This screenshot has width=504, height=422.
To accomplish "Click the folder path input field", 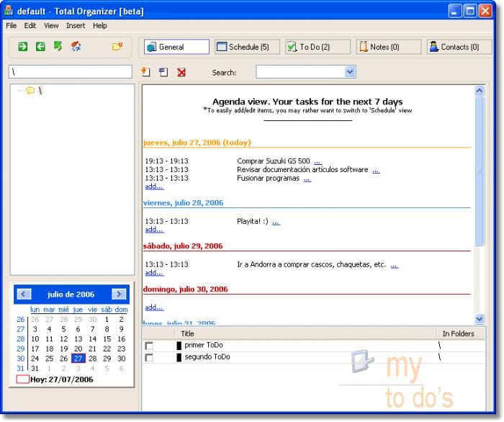I will point(71,72).
